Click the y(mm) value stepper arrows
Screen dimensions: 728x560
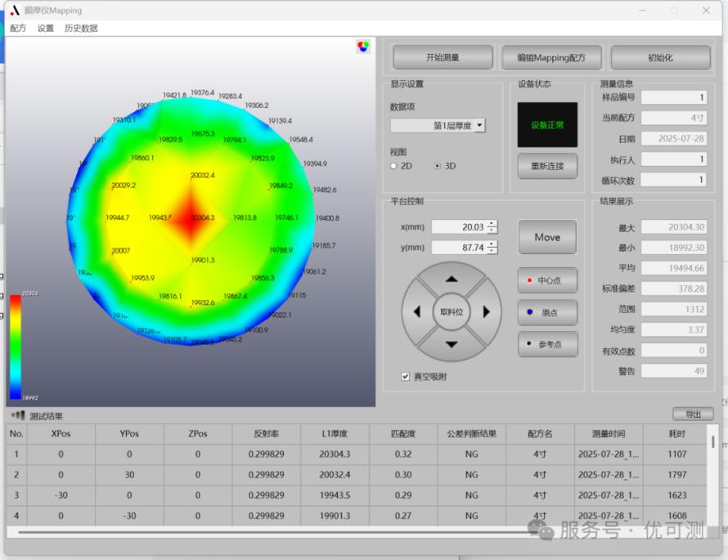click(492, 248)
